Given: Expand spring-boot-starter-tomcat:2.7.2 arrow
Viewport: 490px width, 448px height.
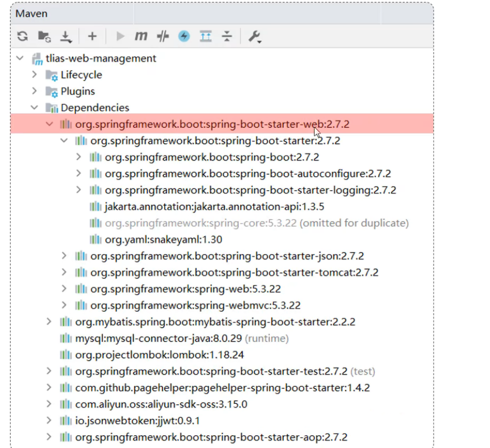Looking at the screenshot, I should (64, 272).
